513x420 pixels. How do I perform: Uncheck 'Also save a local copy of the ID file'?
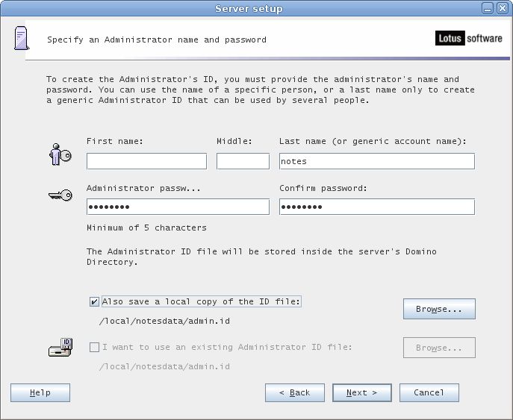tap(94, 302)
